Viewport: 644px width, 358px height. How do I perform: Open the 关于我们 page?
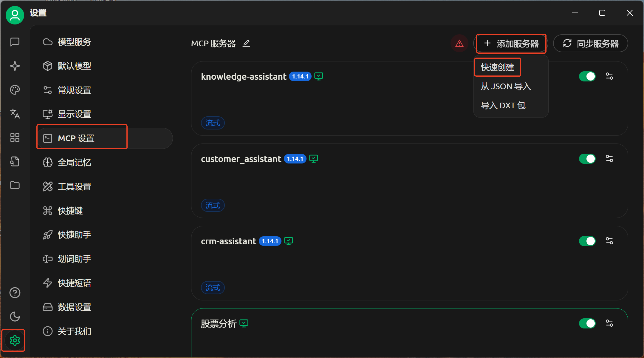(74, 331)
